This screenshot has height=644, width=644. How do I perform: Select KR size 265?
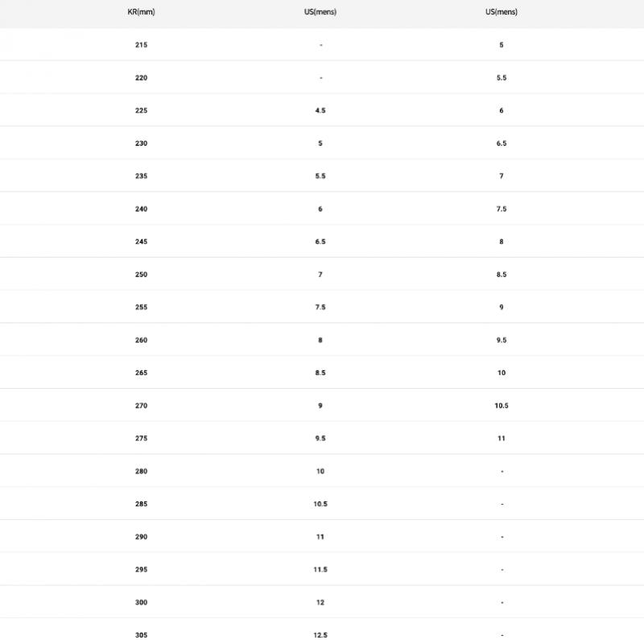(141, 373)
